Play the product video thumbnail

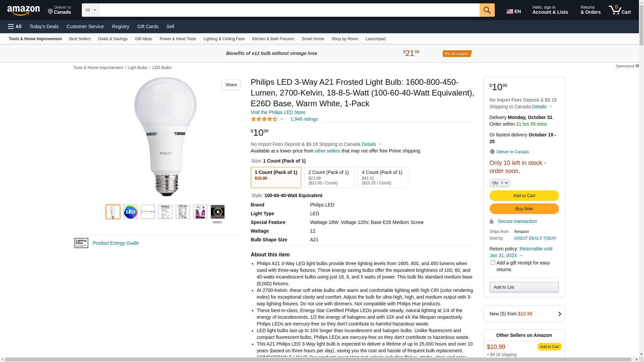tap(218, 212)
